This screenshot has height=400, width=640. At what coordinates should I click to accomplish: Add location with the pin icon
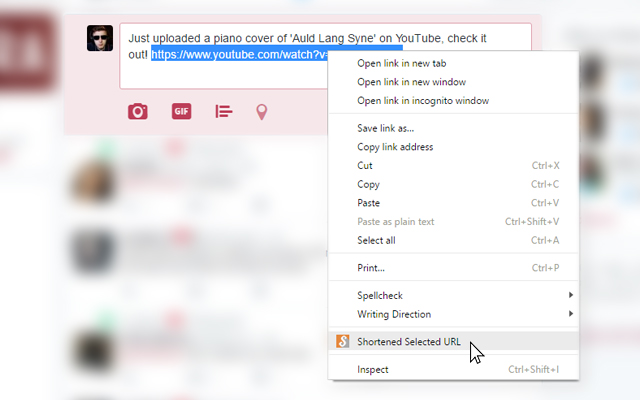pos(262,112)
